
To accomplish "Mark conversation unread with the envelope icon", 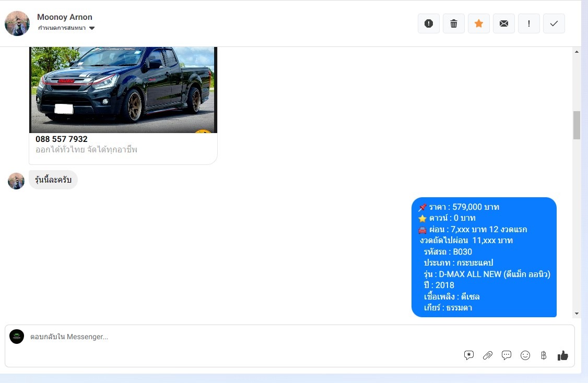I will pyautogui.click(x=504, y=23).
